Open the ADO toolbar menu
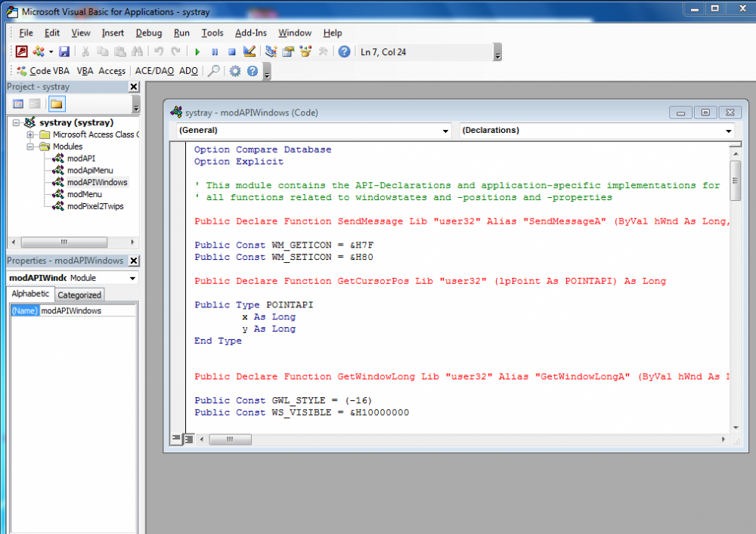The width and height of the screenshot is (756, 534). [188, 71]
